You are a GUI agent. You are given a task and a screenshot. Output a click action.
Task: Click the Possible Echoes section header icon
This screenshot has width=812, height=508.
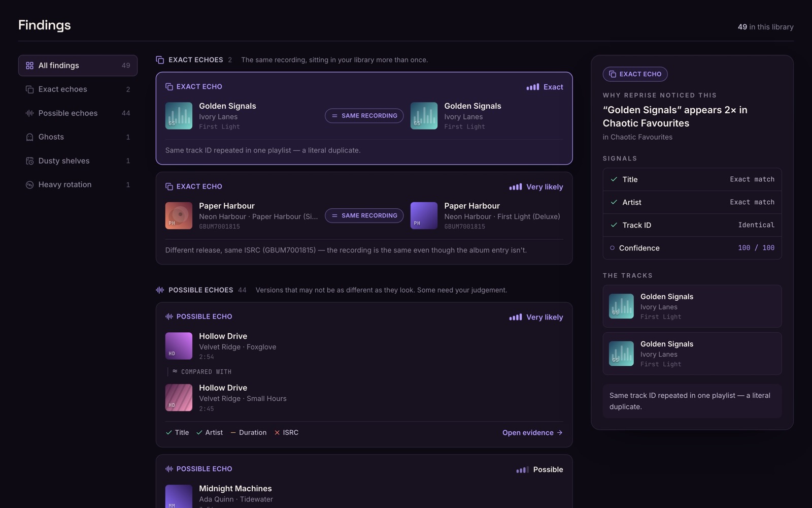pos(160,290)
